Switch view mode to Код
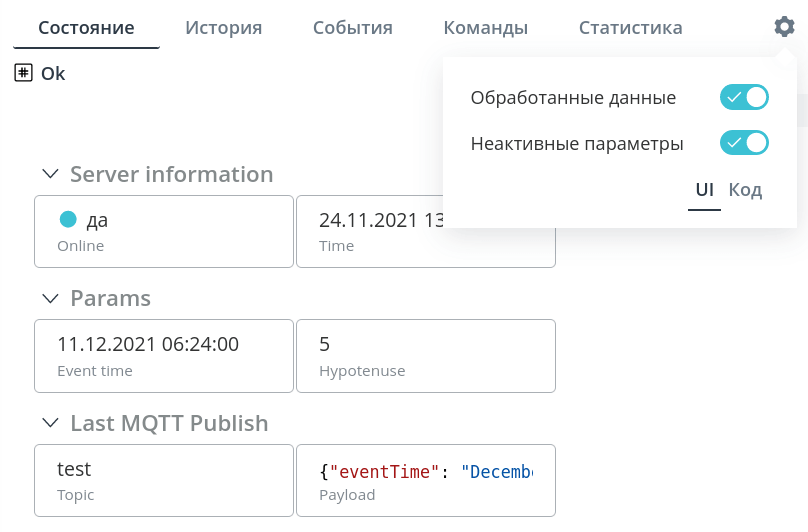Viewport: 808px width, 532px height. (745, 190)
